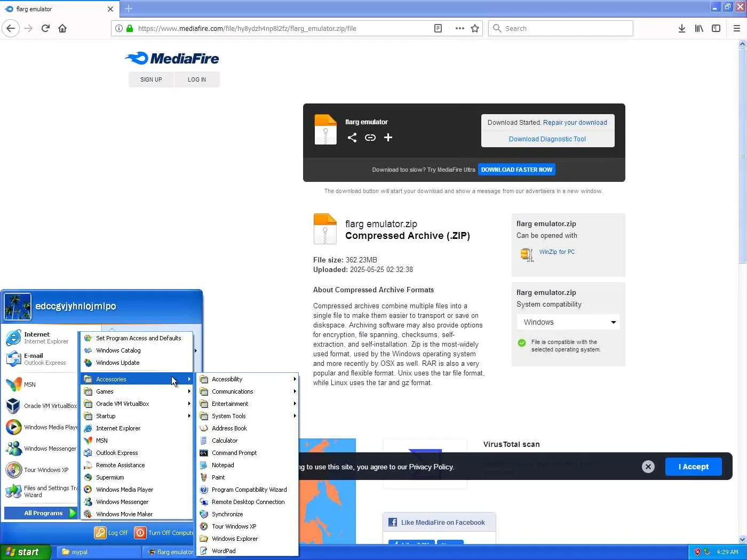This screenshot has height=560, width=747.
Task: Launch Supermium from All Programs
Action: (x=137, y=477)
